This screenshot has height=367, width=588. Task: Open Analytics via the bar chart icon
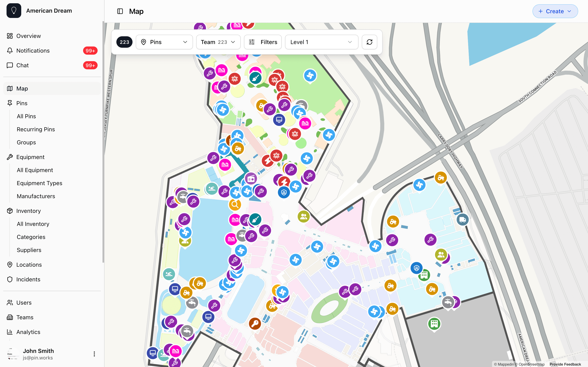point(10,332)
